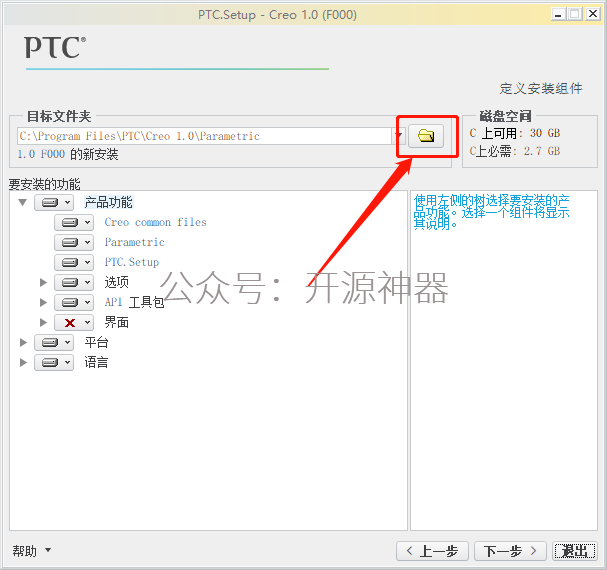Open install state dropdown for 产品功能
Screen dimensions: 607x570
tap(54, 203)
